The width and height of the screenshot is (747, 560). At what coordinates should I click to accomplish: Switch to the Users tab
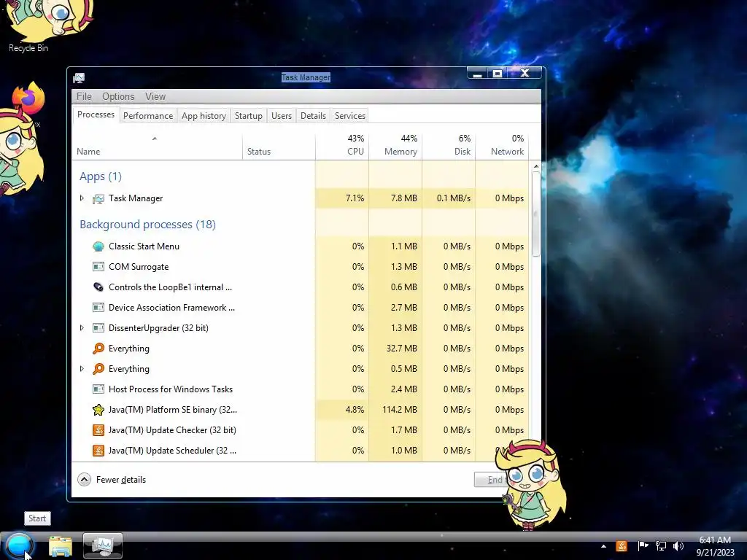coord(282,116)
